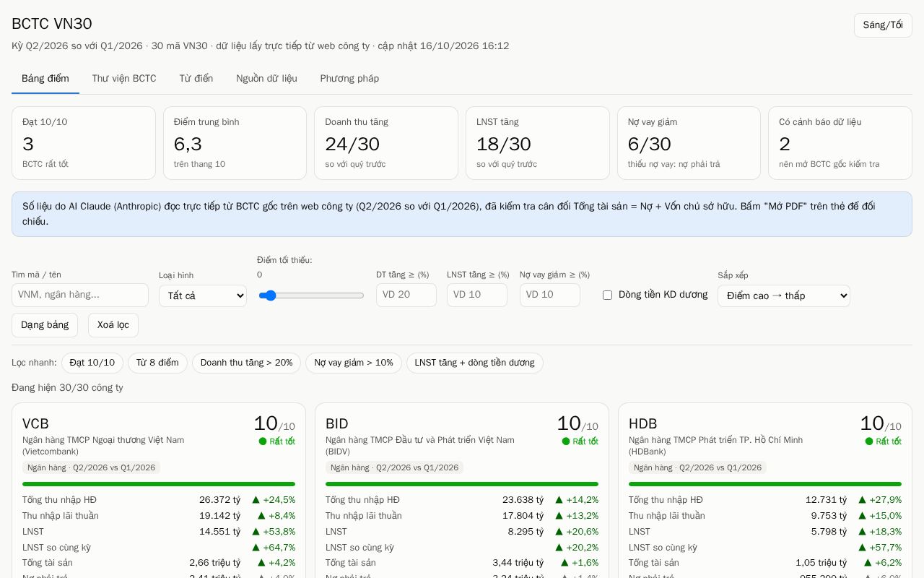The height and width of the screenshot is (578, 924).
Task: Open the Thư viện BCTC tab
Action: 124,79
